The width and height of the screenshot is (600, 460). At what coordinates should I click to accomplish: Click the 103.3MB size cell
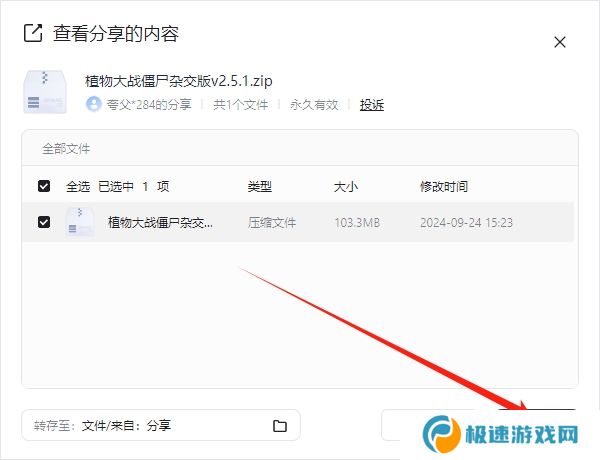pyautogui.click(x=357, y=222)
